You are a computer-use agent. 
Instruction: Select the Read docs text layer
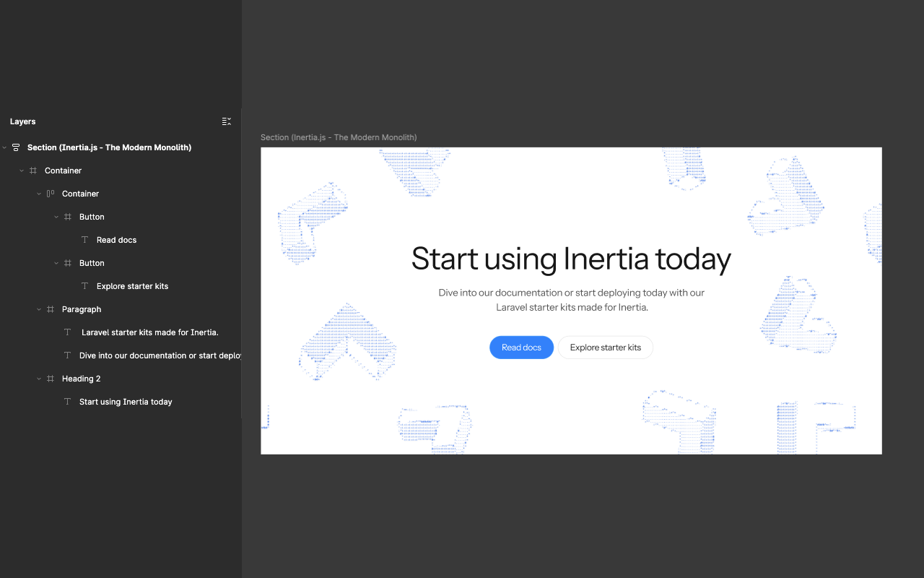[116, 240]
